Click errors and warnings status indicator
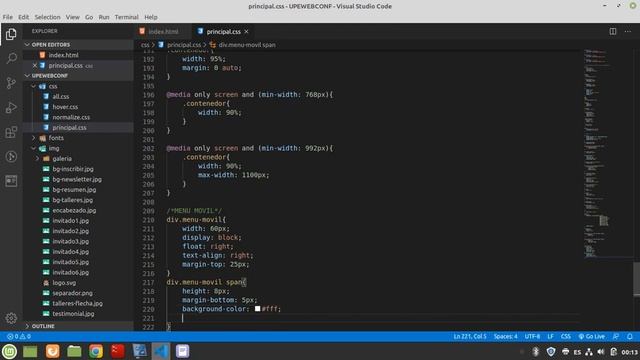Screen dimensions: 640x360 click(x=19, y=336)
